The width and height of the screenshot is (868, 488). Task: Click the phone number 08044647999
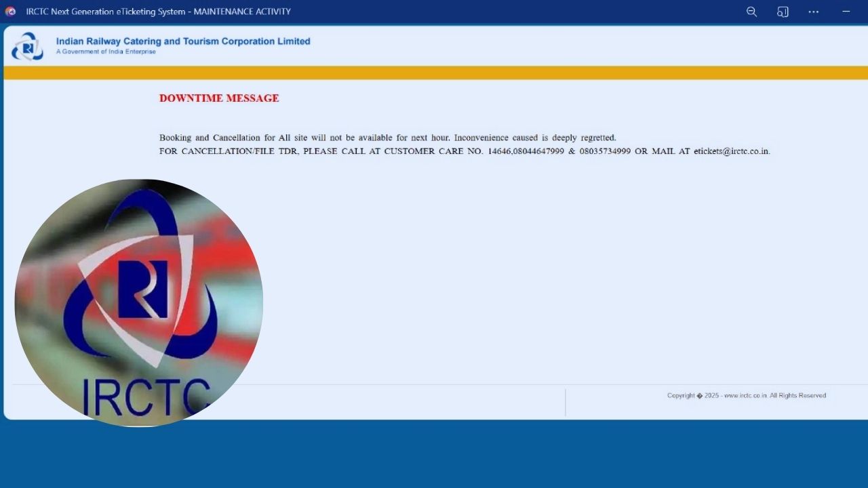click(x=538, y=151)
